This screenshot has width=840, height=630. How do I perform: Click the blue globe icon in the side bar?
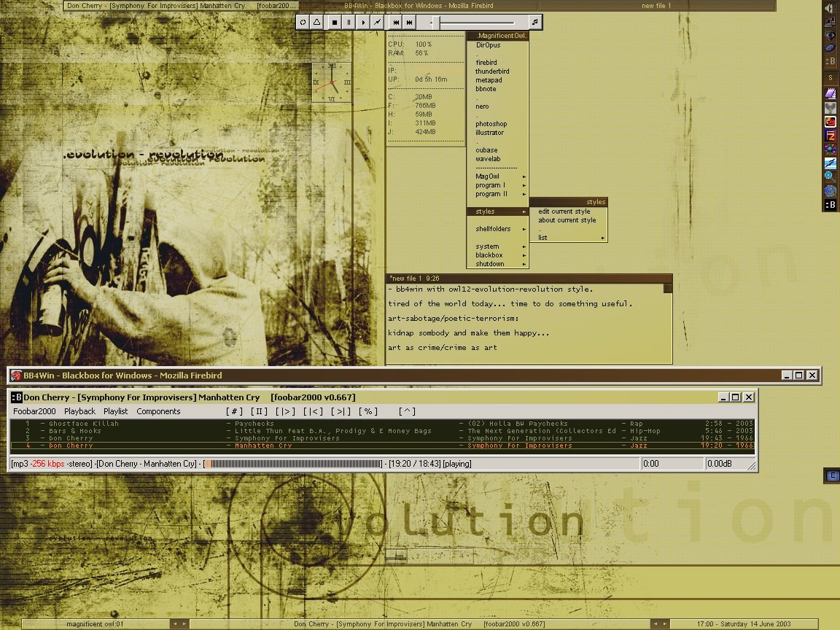pyautogui.click(x=831, y=190)
